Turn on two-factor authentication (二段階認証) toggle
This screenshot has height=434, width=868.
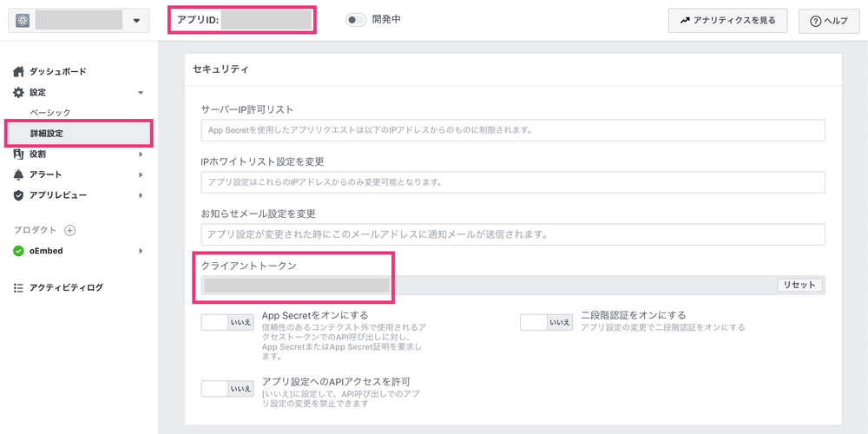pos(546,322)
